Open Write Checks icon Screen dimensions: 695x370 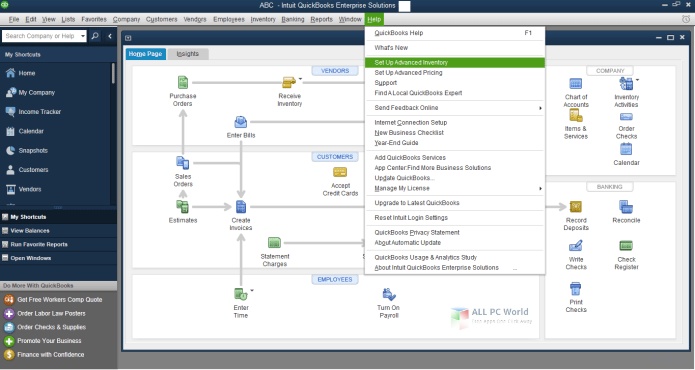pos(575,245)
